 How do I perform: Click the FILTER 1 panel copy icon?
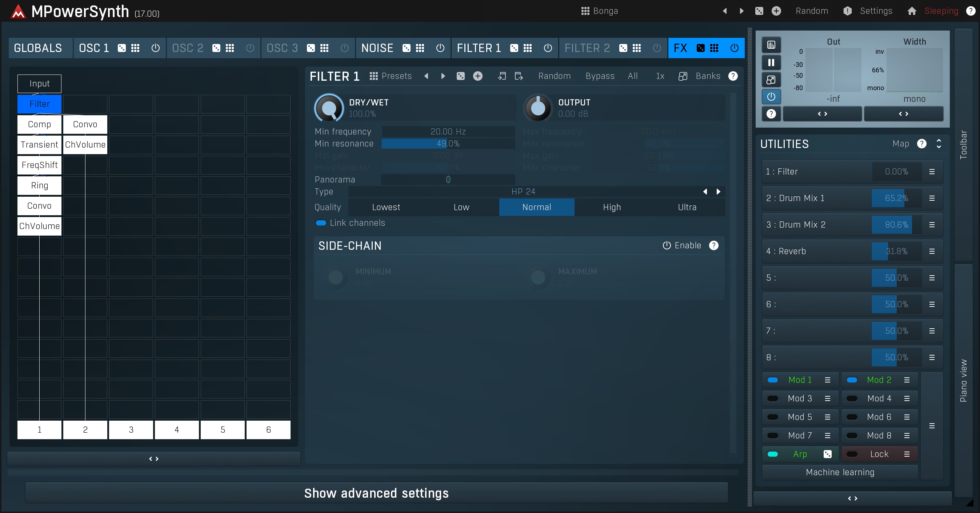click(502, 76)
